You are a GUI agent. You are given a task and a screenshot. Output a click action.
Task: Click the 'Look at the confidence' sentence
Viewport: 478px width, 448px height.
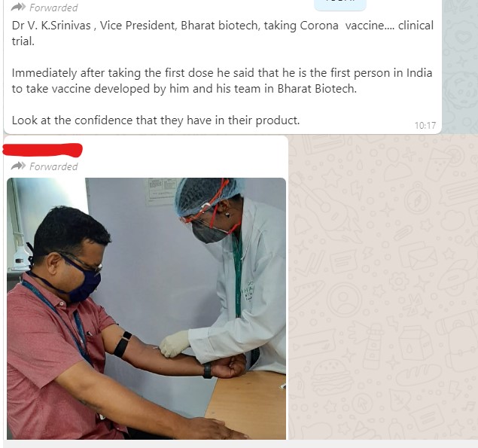(156, 120)
